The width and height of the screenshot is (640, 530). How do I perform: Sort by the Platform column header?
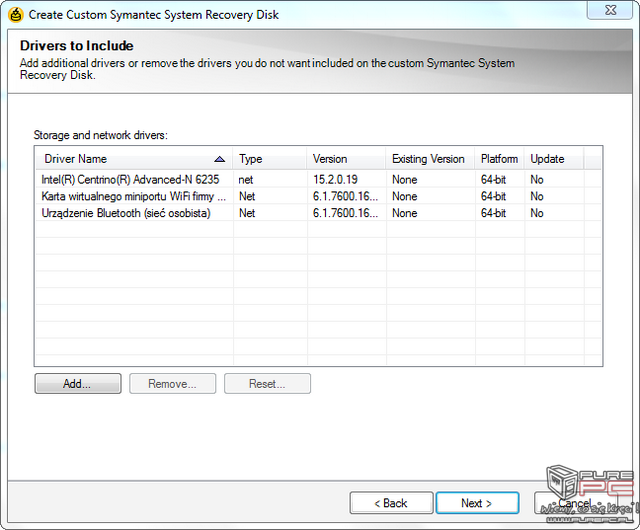499,159
